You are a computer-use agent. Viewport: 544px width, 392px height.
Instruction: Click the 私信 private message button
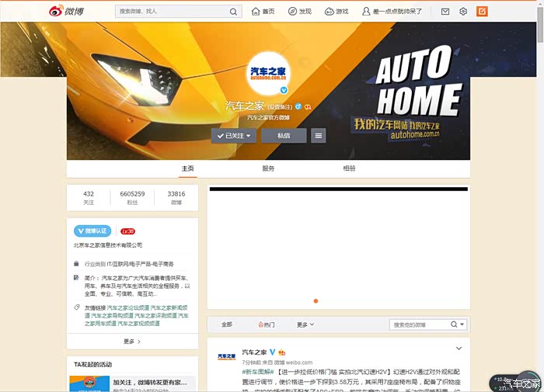point(284,135)
